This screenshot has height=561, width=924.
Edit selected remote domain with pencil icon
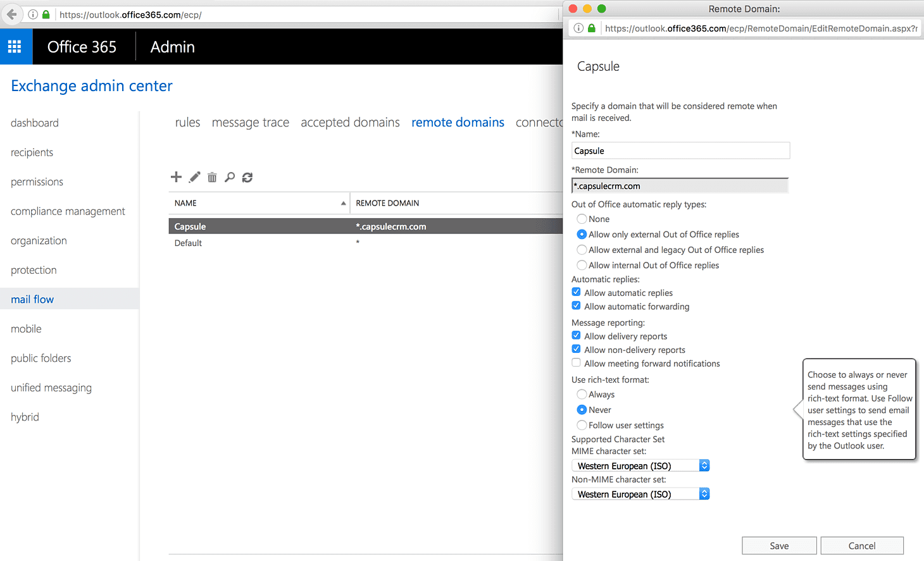tap(194, 177)
